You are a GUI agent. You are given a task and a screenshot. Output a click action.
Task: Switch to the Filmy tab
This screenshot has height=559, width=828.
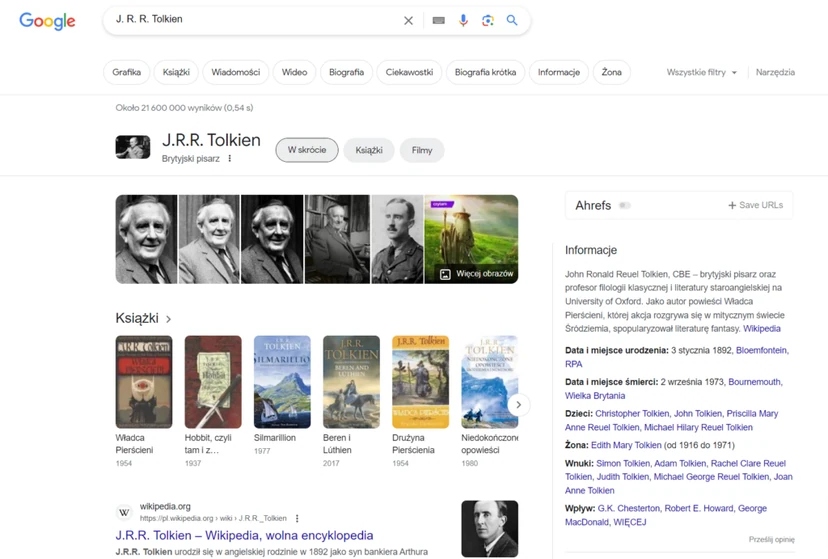[x=422, y=150]
